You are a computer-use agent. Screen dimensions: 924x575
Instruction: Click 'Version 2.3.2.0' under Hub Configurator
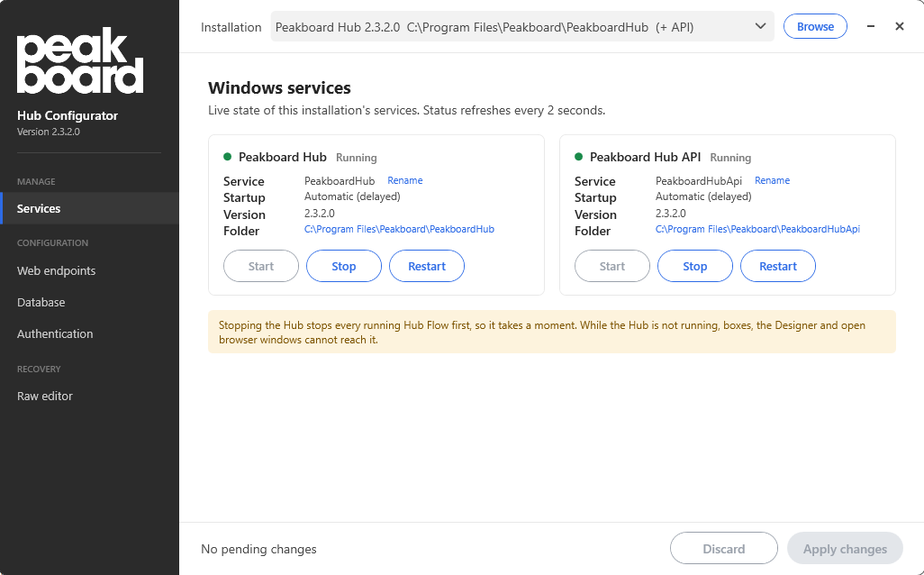pyautogui.click(x=49, y=132)
